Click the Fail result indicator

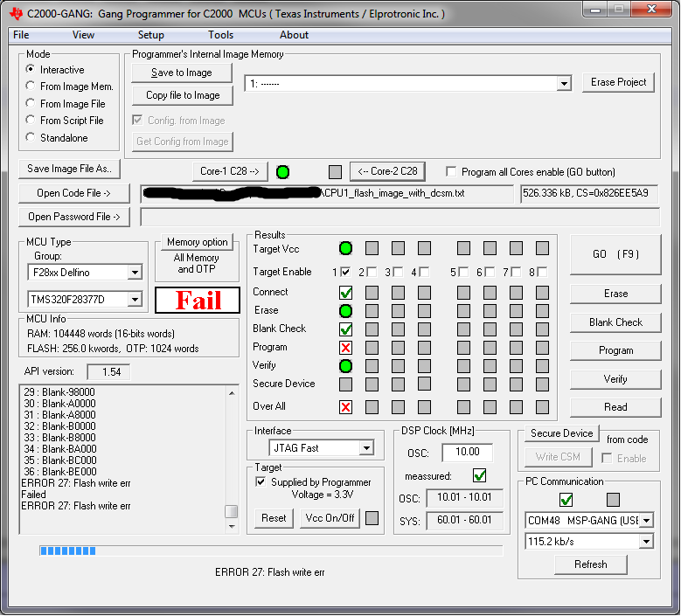point(198,300)
